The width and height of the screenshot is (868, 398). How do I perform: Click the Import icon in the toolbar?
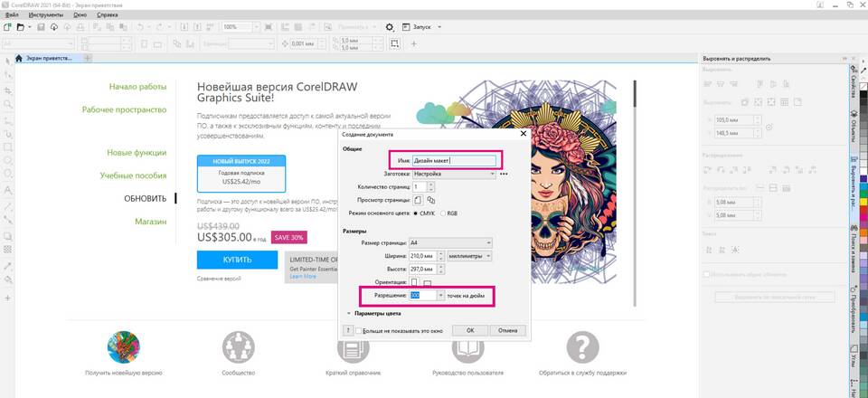pos(184,26)
